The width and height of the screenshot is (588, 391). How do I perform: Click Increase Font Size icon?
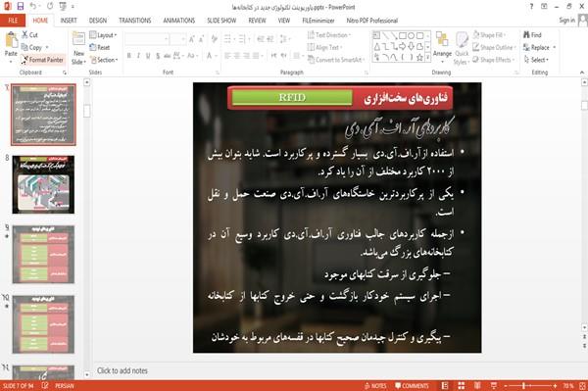(x=192, y=39)
